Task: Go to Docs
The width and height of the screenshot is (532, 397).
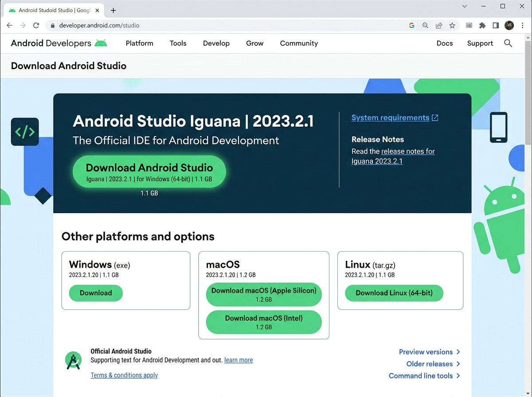Action: pyautogui.click(x=445, y=43)
